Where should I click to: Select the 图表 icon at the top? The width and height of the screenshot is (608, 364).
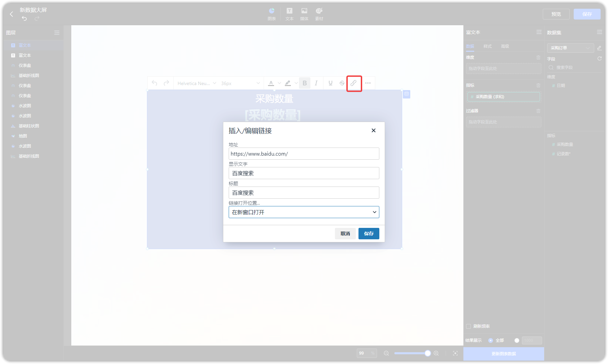pos(272,14)
